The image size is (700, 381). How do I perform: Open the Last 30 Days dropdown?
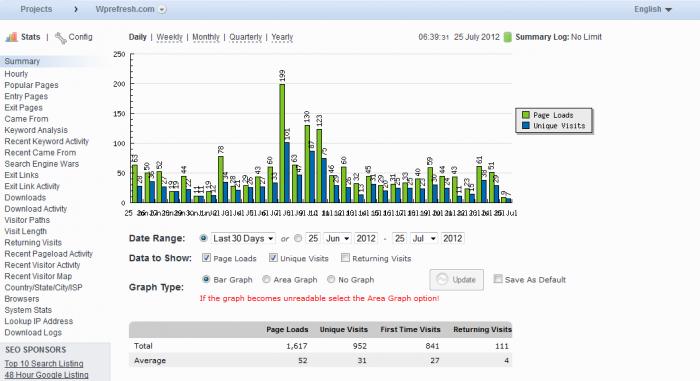(243, 239)
